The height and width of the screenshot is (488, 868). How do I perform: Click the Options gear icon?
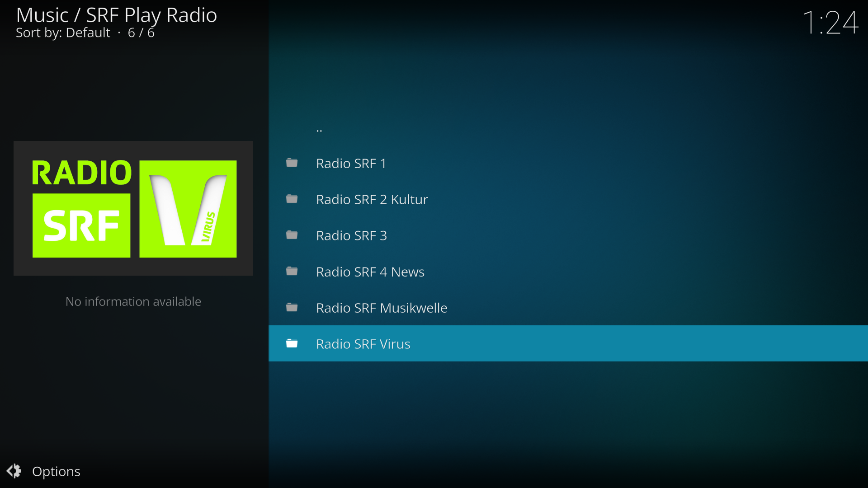tap(14, 471)
